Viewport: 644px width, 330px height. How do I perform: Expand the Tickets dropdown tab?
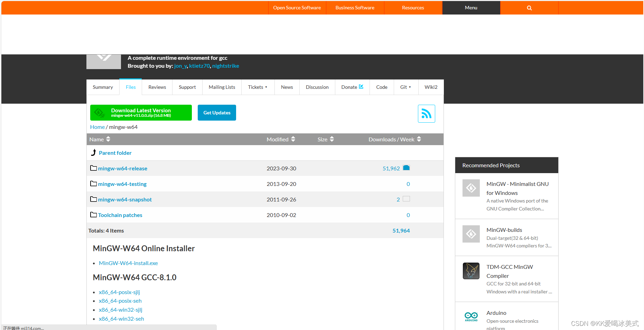point(258,87)
